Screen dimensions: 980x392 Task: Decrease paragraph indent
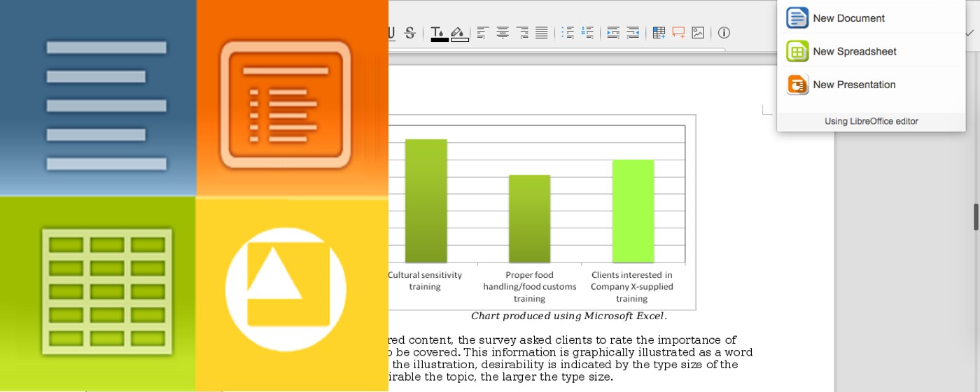pos(633,32)
